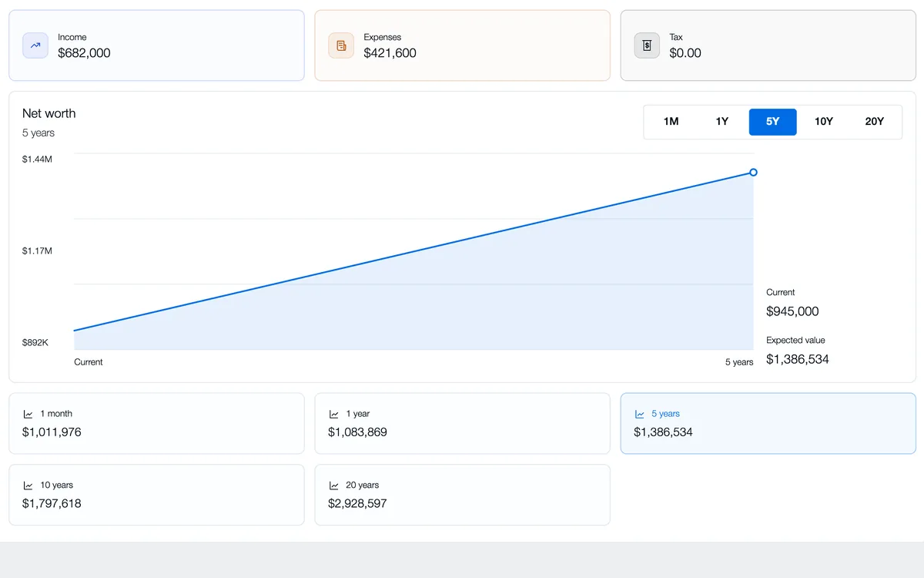The image size is (924, 578).
Task: Click the Expected value label
Action: click(x=795, y=340)
